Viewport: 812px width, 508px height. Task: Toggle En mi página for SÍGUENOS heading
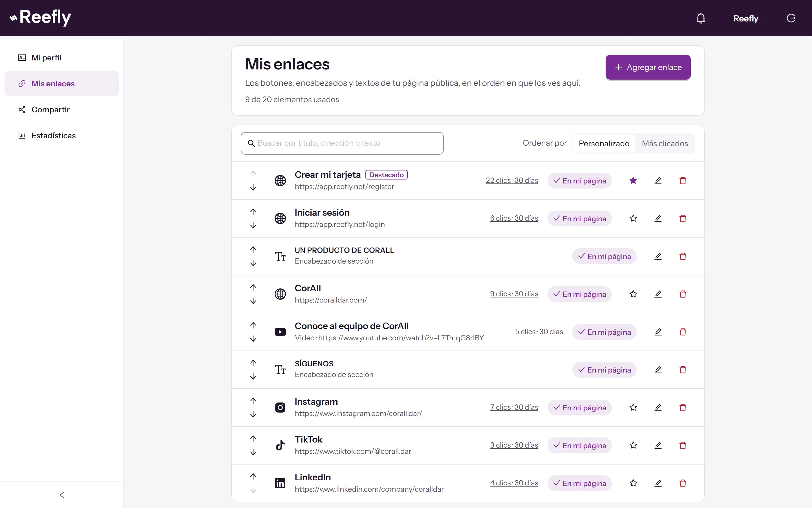click(x=604, y=370)
